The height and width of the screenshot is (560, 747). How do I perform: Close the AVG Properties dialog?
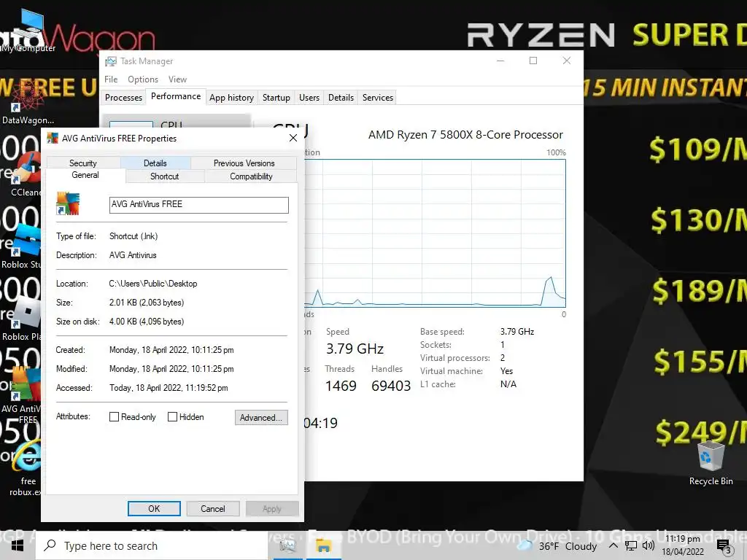tap(293, 138)
